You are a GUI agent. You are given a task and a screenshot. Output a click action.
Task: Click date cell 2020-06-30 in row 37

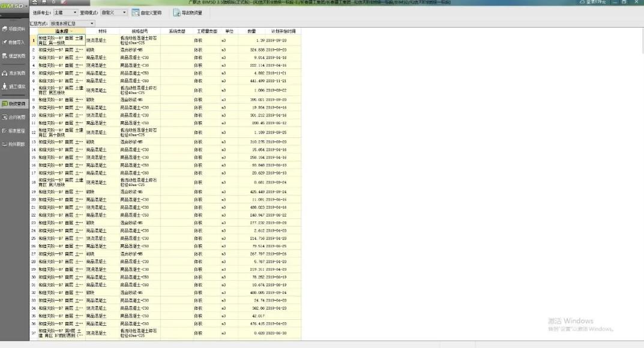pyautogui.click(x=283, y=333)
